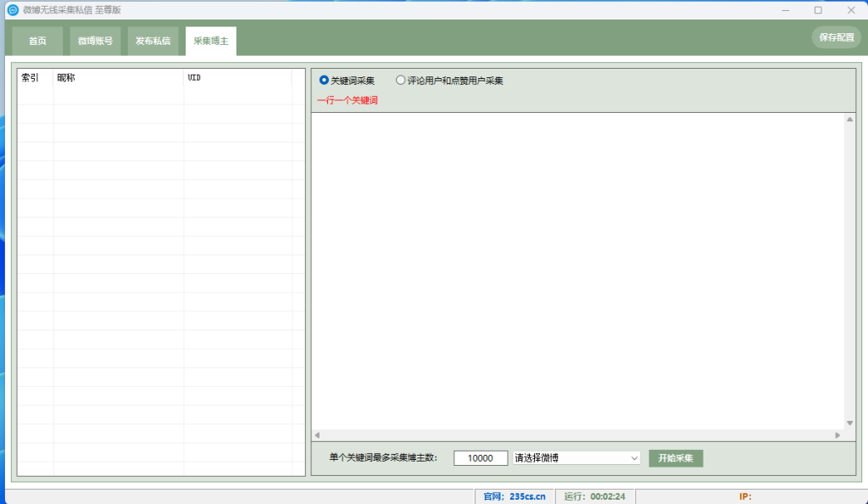The height and width of the screenshot is (504, 868).
Task: Select the 关键词采集 radio option
Action: [x=324, y=81]
